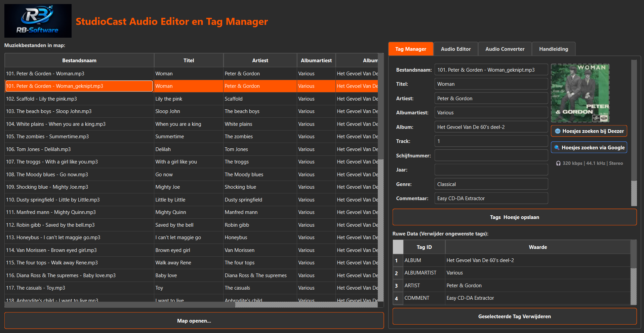Click Tags Hoesje opslaan button
Screen dimensions: 644x333
[x=515, y=217]
